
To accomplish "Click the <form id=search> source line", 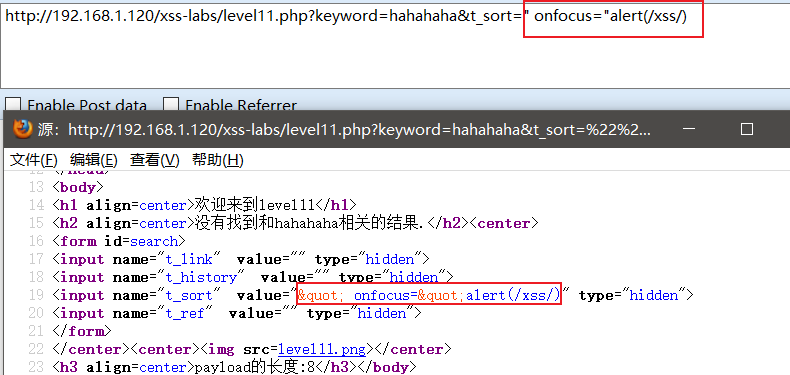I will (x=119, y=241).
